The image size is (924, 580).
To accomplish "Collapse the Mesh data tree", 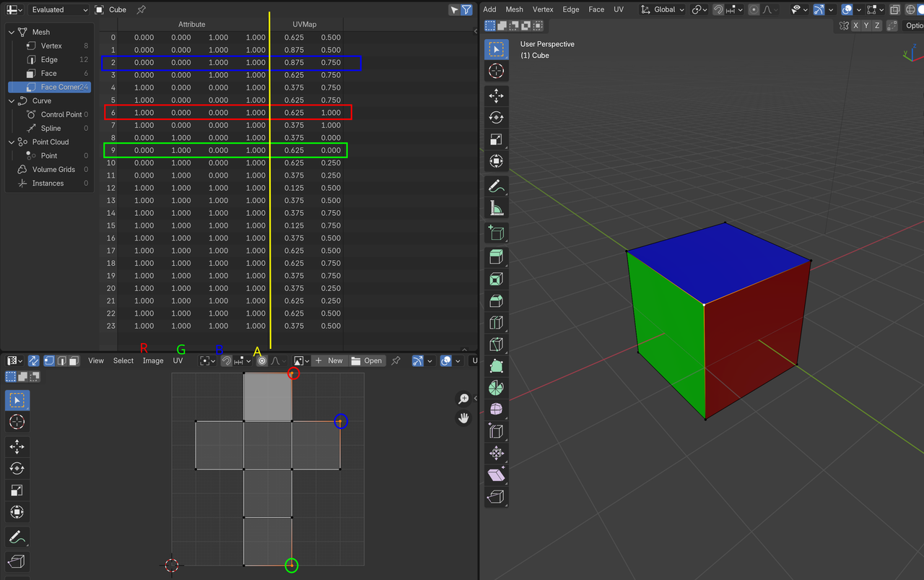I will point(12,32).
